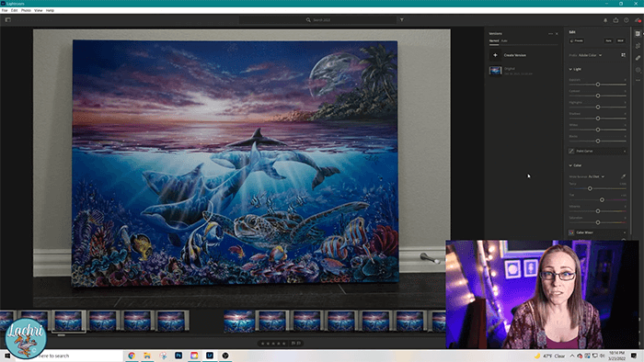Click the Point Curve icon

tap(571, 151)
